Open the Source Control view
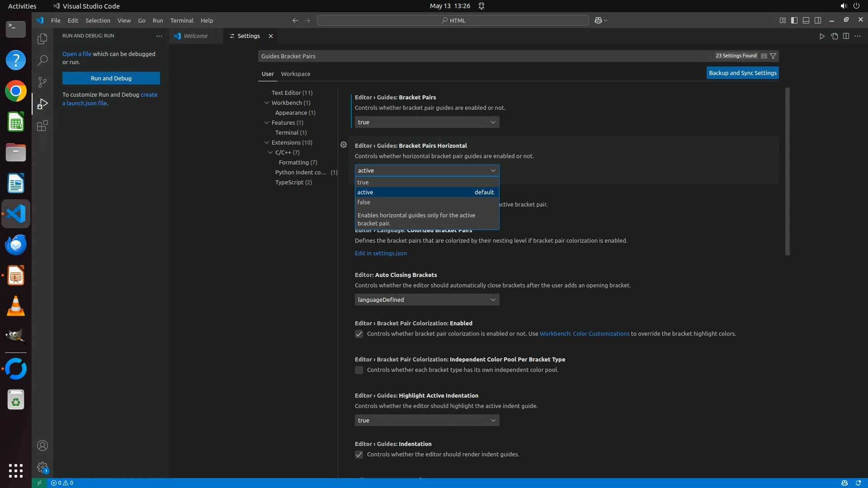 point(42,82)
